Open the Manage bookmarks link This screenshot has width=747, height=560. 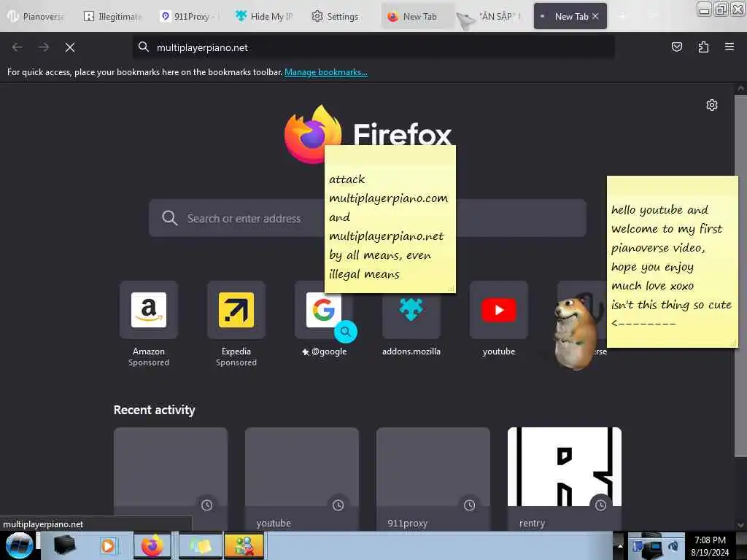point(326,72)
